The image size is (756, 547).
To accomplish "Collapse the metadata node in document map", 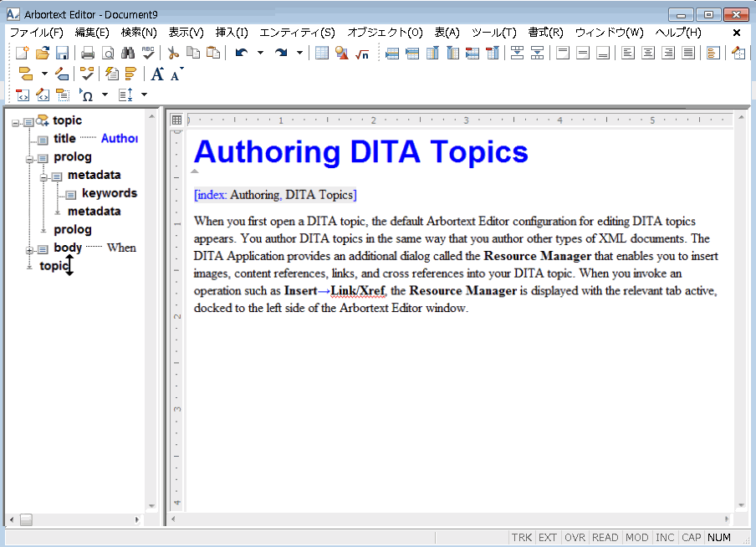I will coord(43,177).
